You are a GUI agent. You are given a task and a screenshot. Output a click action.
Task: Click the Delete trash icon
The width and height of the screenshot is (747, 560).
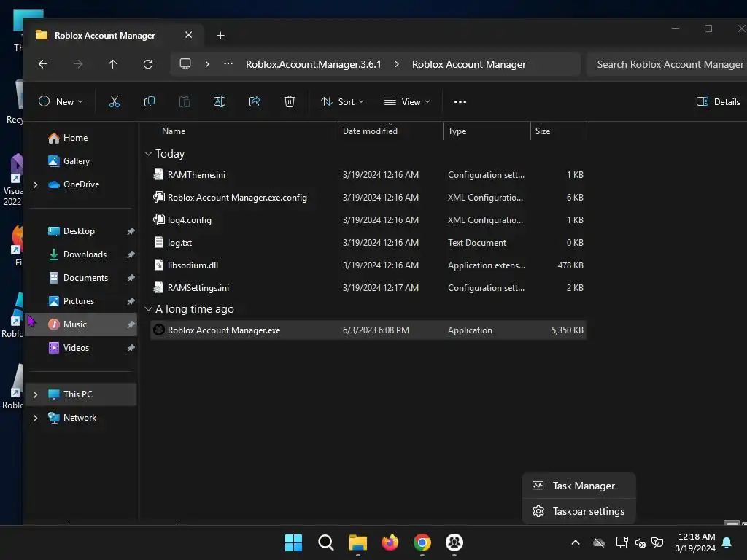pyautogui.click(x=289, y=101)
